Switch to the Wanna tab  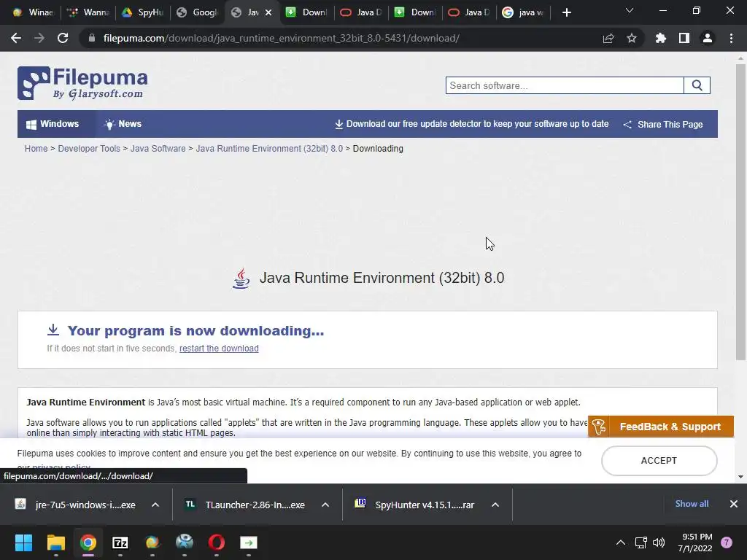pos(88,12)
